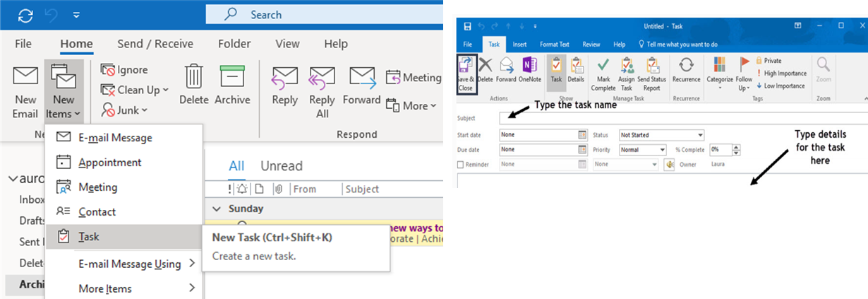Click Meeting reply icon in Respond group
Screen dimensions: 868x299
coord(393,77)
